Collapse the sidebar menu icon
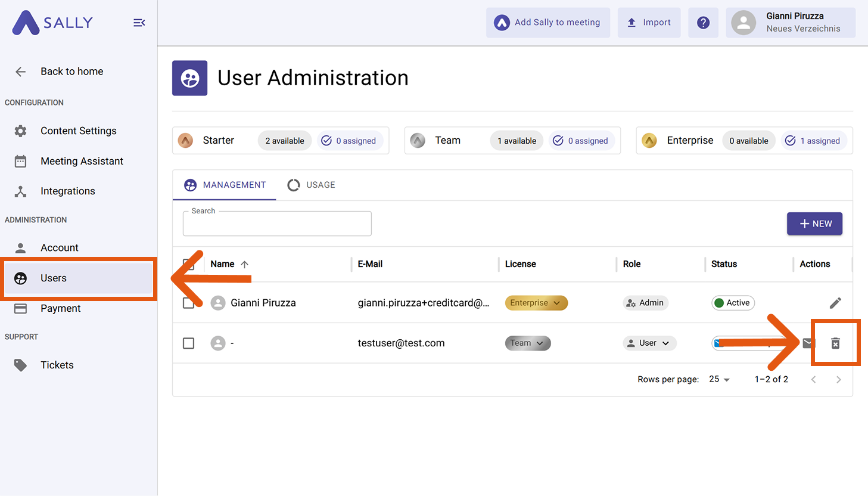868x496 pixels. 139,23
